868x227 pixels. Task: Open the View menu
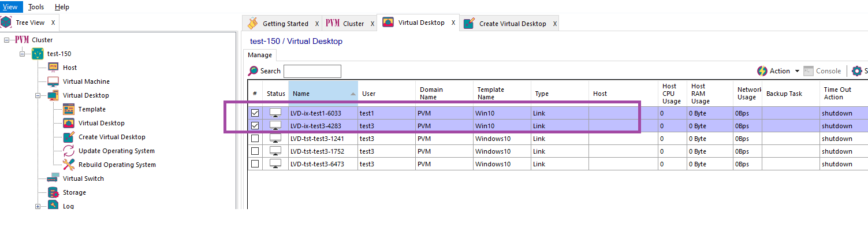click(x=10, y=7)
